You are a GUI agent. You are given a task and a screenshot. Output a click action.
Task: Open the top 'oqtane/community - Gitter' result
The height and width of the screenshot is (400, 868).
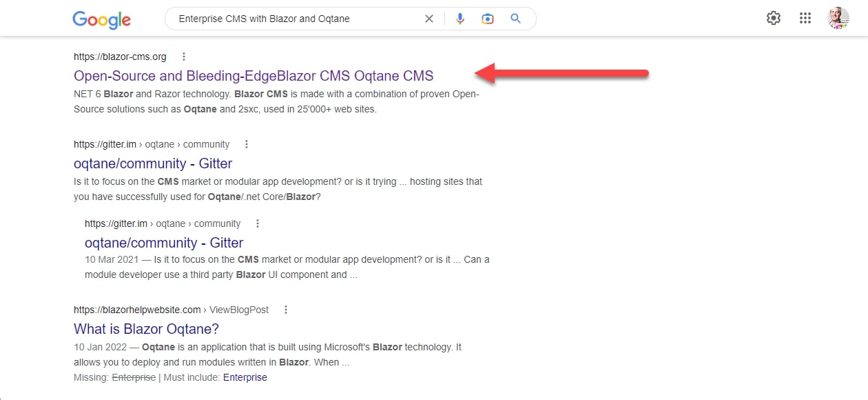pyautogui.click(x=153, y=163)
